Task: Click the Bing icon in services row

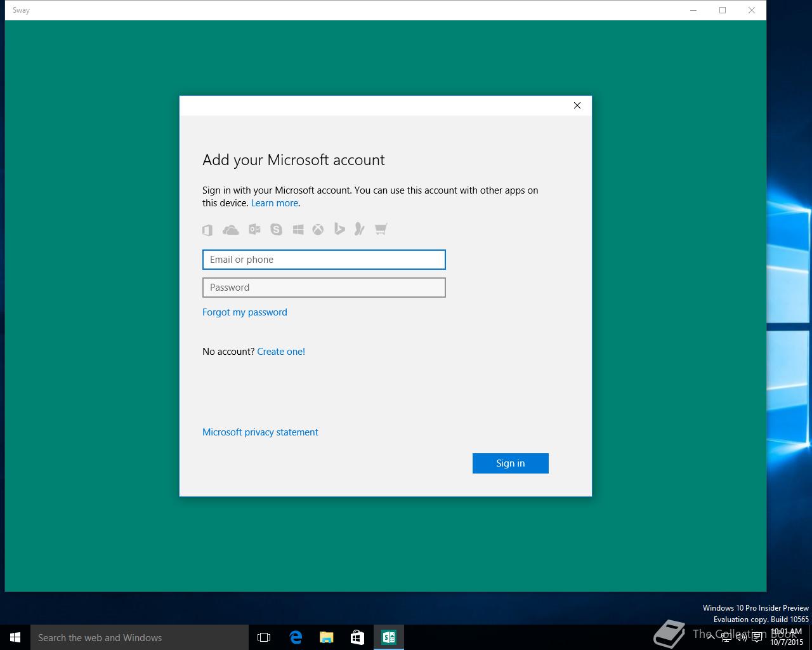Action: [x=339, y=229]
